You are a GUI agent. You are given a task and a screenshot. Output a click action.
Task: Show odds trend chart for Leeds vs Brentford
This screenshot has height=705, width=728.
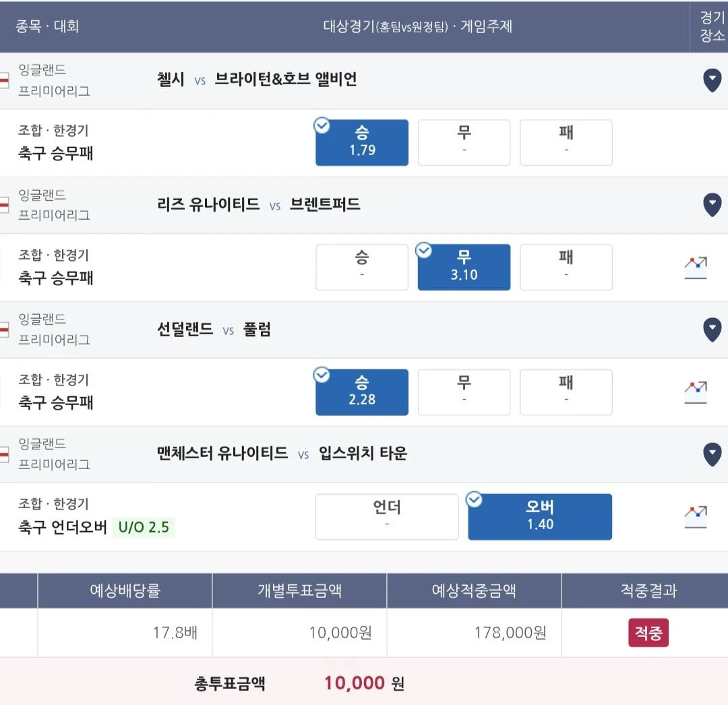point(696,268)
